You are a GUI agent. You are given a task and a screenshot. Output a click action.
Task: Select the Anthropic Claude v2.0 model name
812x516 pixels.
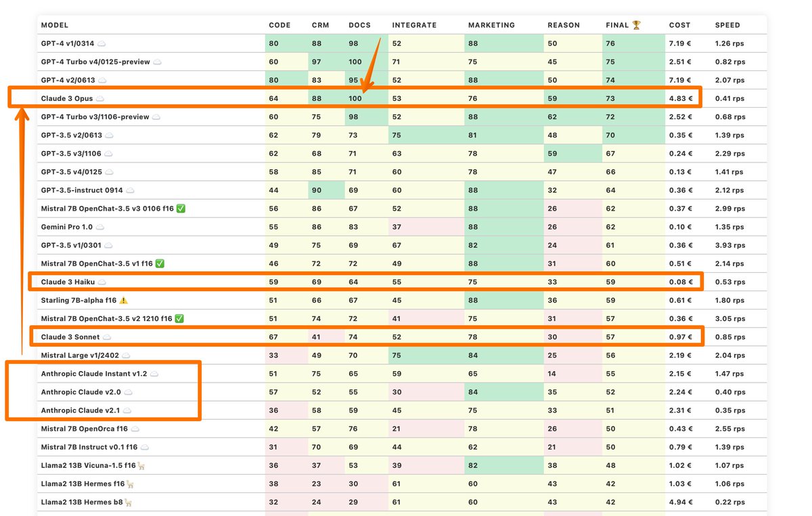81,391
